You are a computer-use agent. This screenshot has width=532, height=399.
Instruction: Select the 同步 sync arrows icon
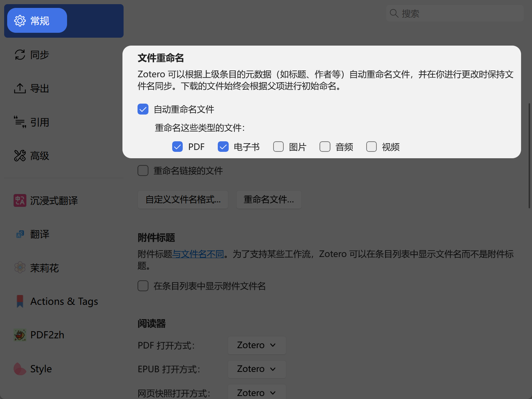tap(20, 55)
